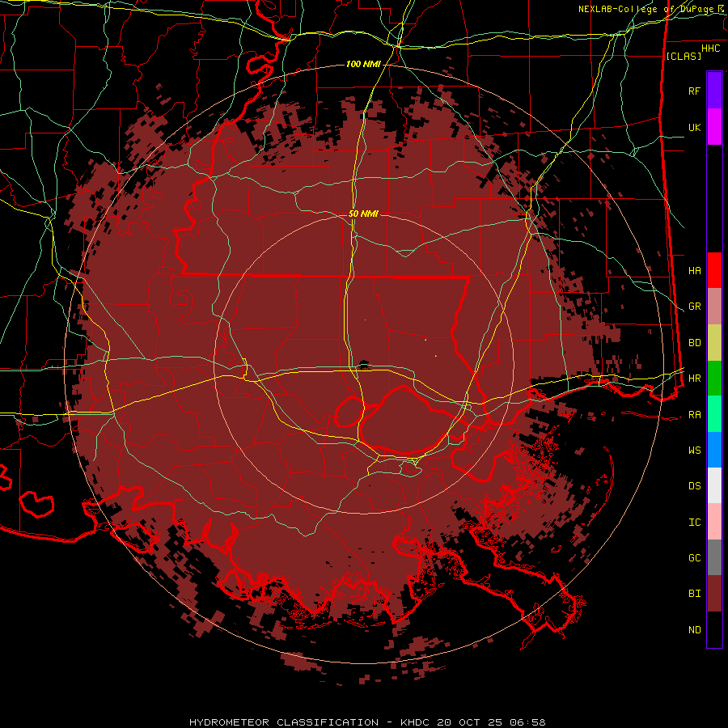The image size is (728, 728).
Task: Click the 'GR' legend label
Action: (695, 307)
